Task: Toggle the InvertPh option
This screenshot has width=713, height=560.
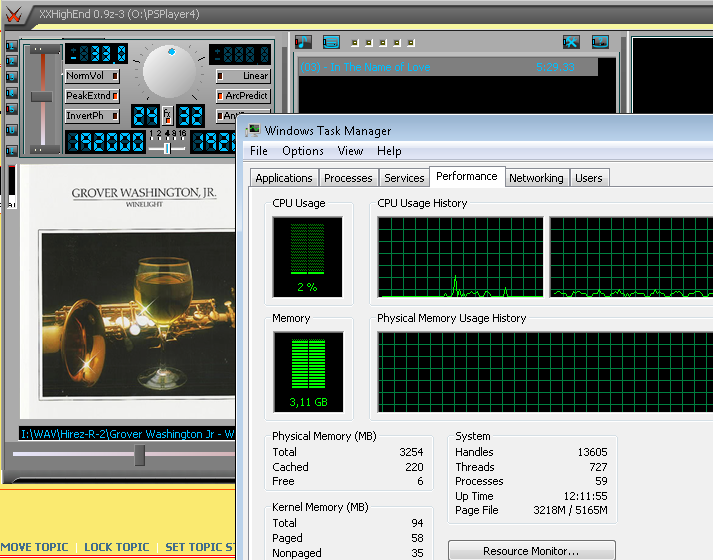Action: pos(92,115)
